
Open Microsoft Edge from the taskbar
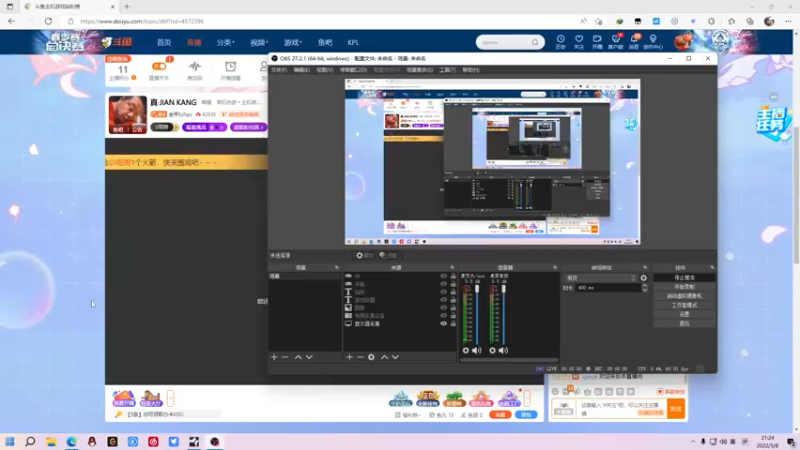tap(71, 441)
